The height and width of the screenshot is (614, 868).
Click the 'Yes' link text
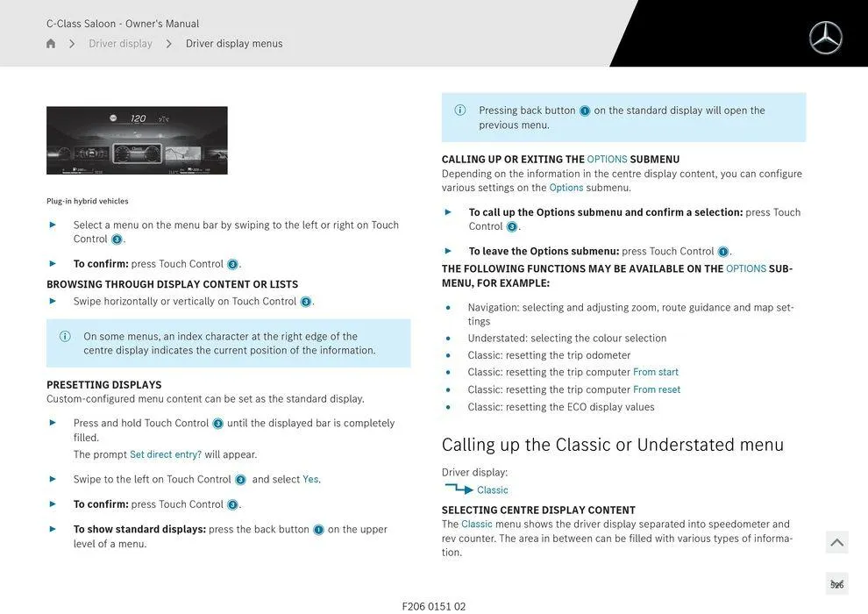pos(310,480)
